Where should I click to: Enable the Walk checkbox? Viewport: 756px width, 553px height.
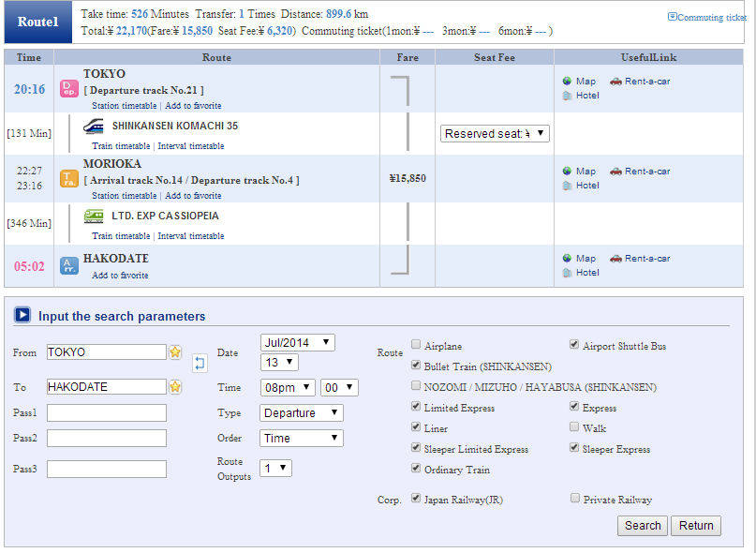point(573,426)
